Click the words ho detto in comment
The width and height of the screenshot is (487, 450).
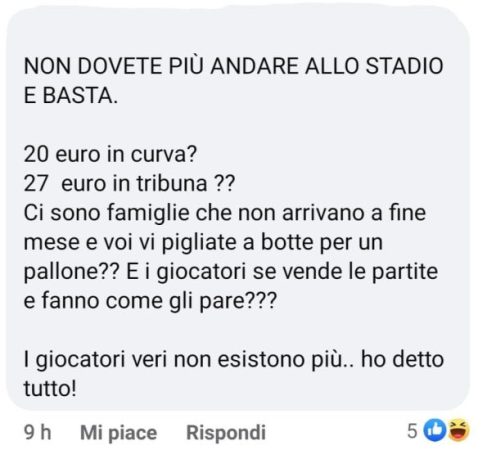[402, 360]
